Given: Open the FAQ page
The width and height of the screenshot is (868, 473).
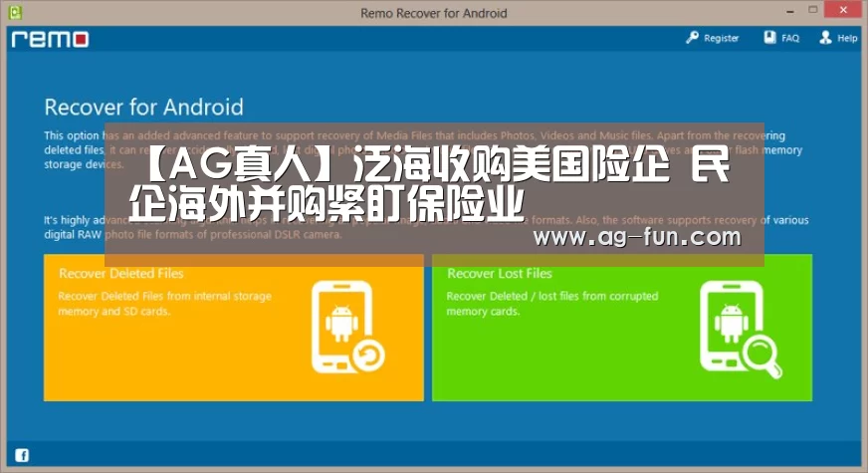Looking at the screenshot, I should click(790, 38).
